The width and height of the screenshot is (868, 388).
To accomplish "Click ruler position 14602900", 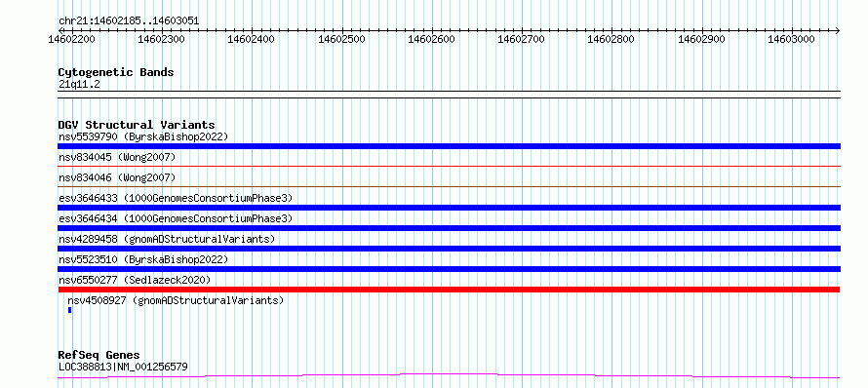I will coord(702,39).
